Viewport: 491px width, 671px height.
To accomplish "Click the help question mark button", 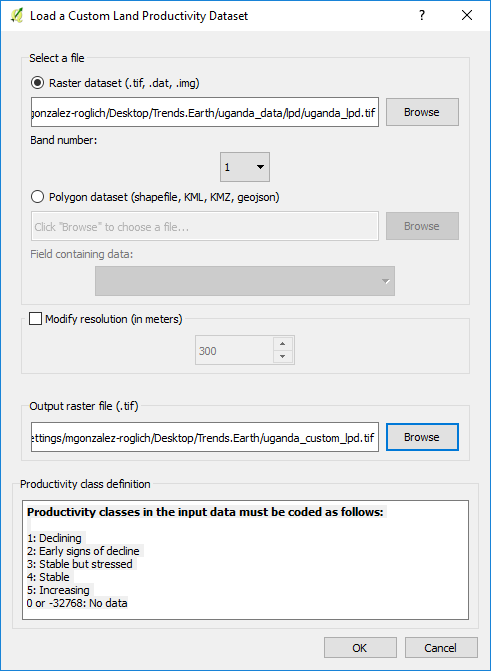I will (422, 15).
